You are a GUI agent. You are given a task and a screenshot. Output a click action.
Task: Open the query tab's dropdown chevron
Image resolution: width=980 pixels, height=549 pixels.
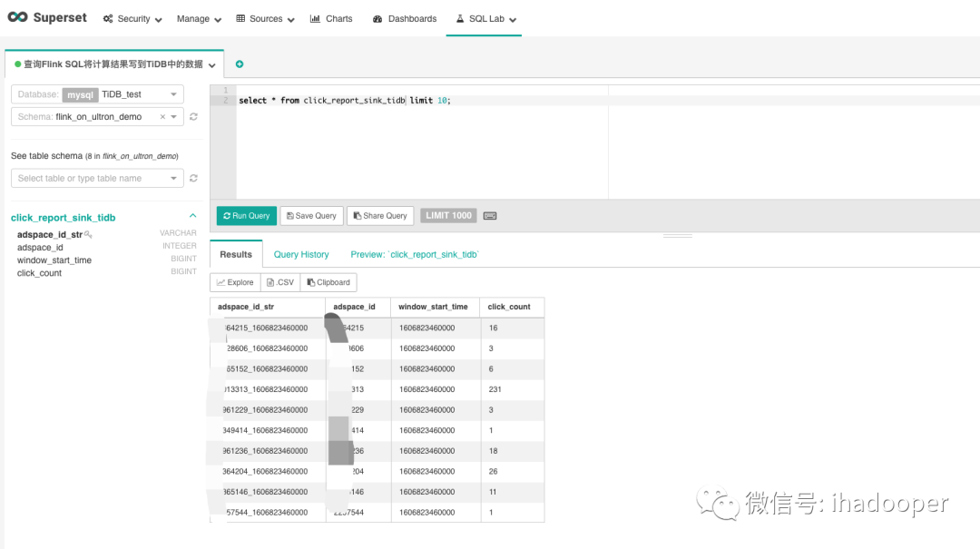211,65
